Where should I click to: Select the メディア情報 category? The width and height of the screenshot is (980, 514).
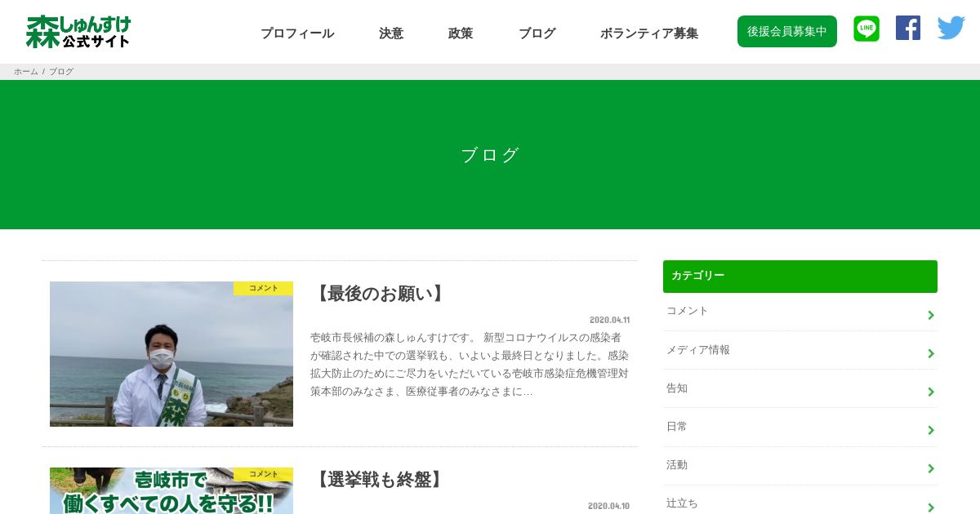[800, 350]
